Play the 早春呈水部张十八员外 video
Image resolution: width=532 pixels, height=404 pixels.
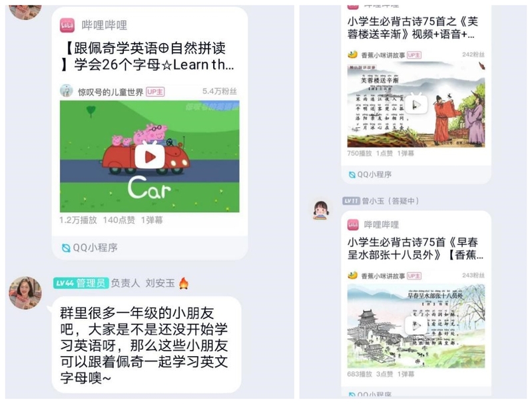pyautogui.click(x=416, y=325)
